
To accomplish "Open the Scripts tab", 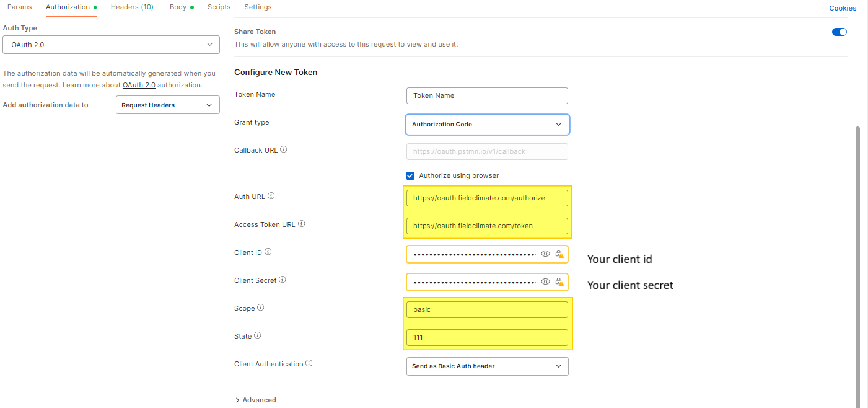I will pyautogui.click(x=219, y=7).
